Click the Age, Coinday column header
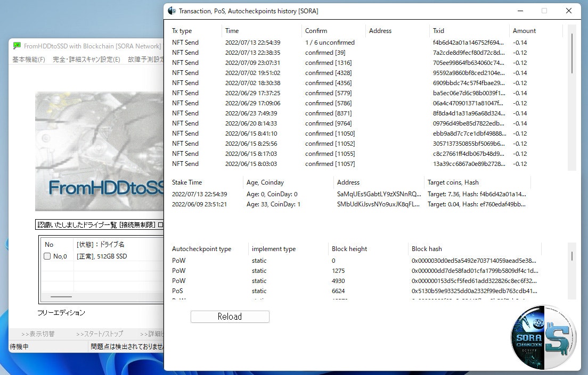The image size is (588, 375). (288, 182)
